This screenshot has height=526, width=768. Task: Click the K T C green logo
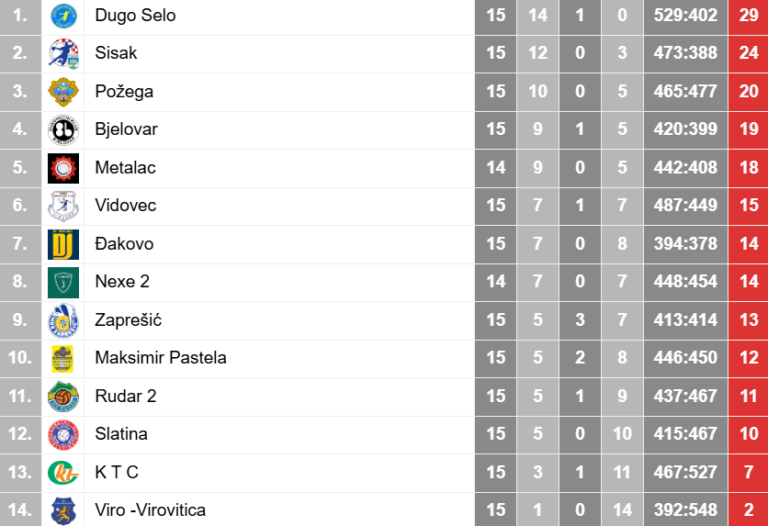[63, 473]
